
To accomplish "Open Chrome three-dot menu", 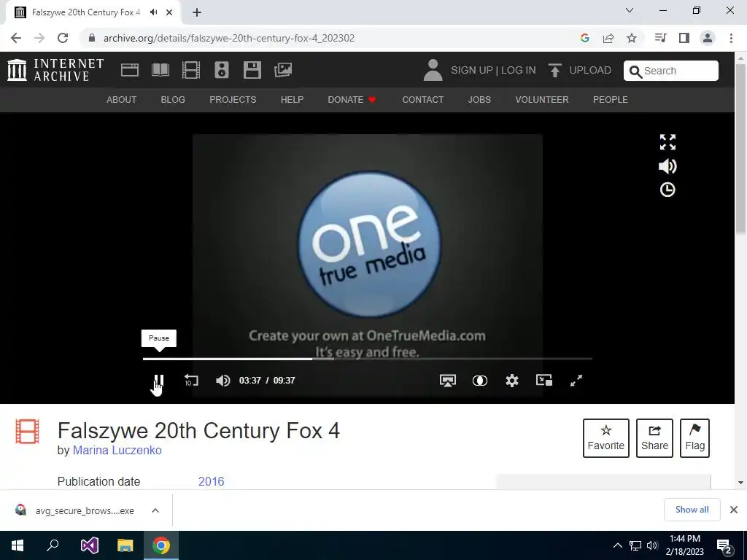I will [731, 38].
